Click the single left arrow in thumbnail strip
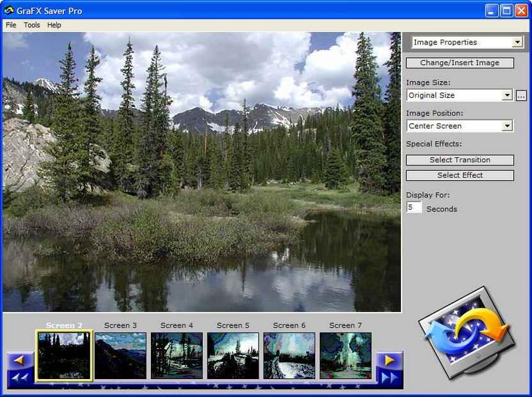 (20, 360)
